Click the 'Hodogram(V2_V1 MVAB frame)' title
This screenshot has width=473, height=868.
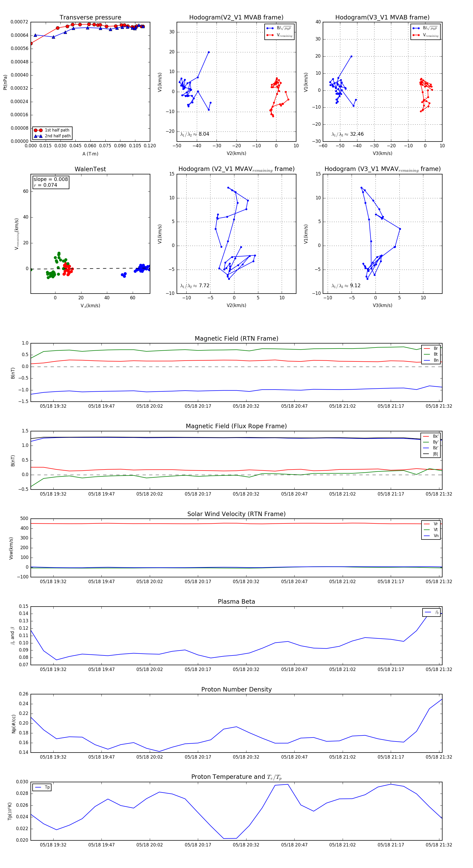tap(236, 18)
